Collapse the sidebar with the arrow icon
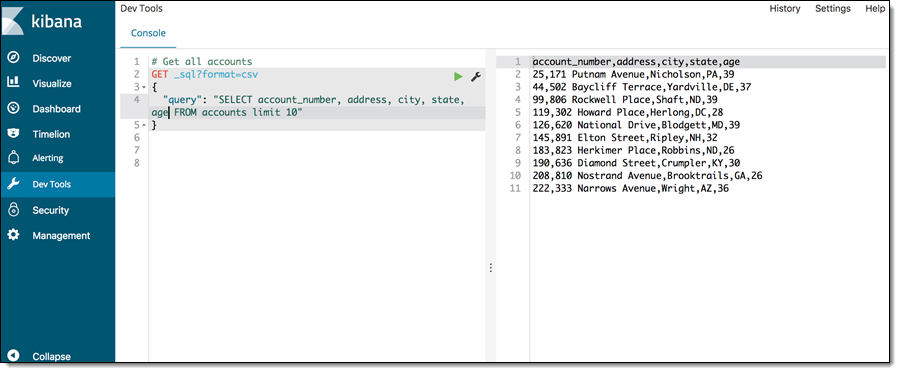This screenshot has width=900, height=373. pos(13,356)
